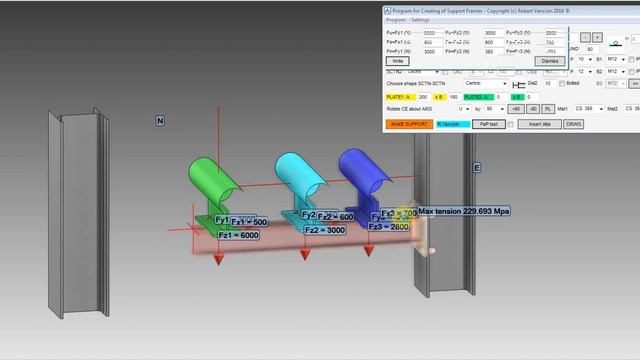Click the 'Fz3 = 2800' force label
This screenshot has width=640, height=360.
[x=388, y=227]
